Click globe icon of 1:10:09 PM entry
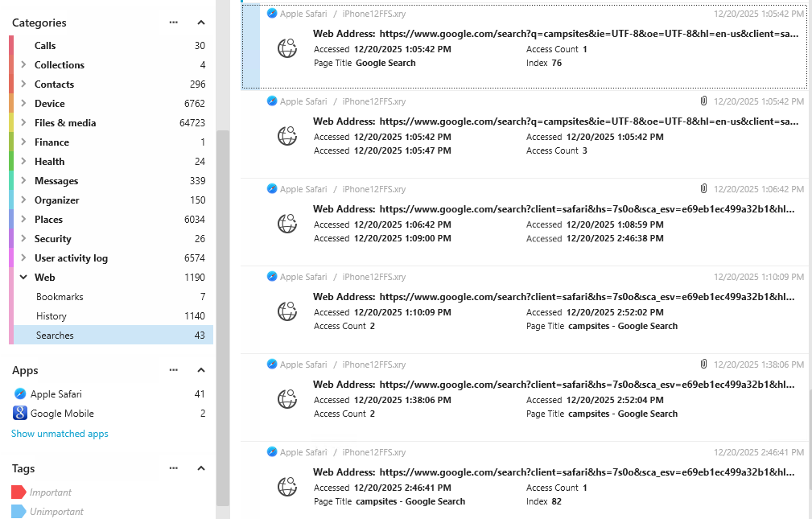 [x=287, y=311]
